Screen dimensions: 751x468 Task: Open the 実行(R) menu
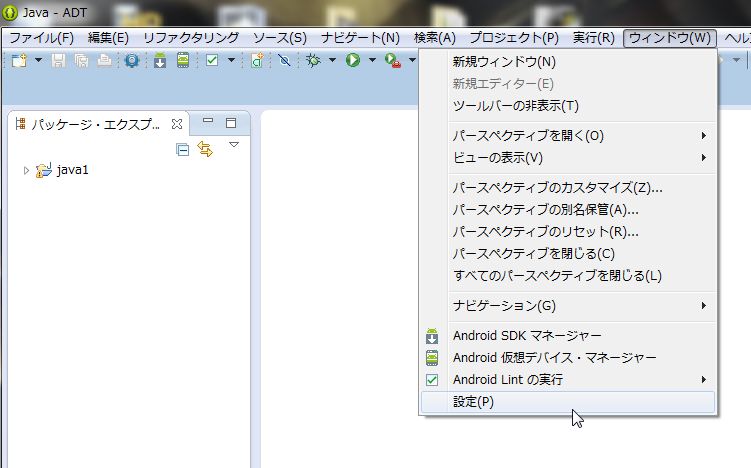594,38
